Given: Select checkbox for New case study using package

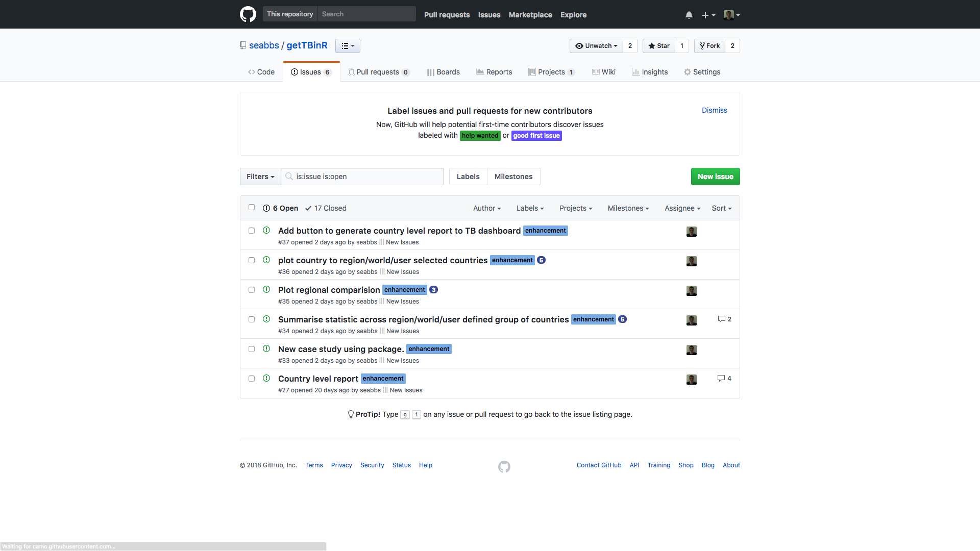Looking at the screenshot, I should [252, 349].
